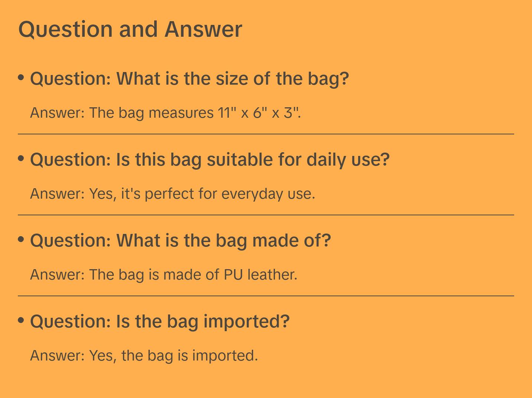Click the bullet before the bag size question
The image size is (532, 398).
point(21,78)
